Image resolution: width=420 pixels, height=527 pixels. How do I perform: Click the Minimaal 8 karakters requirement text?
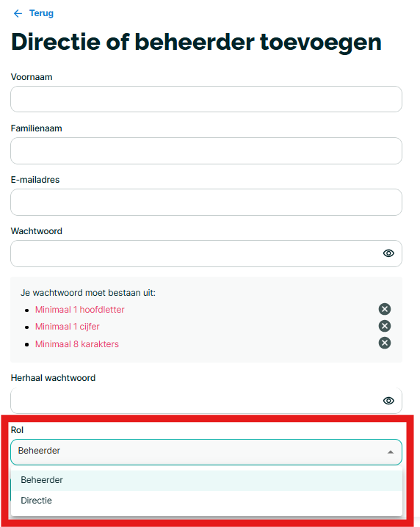click(77, 344)
